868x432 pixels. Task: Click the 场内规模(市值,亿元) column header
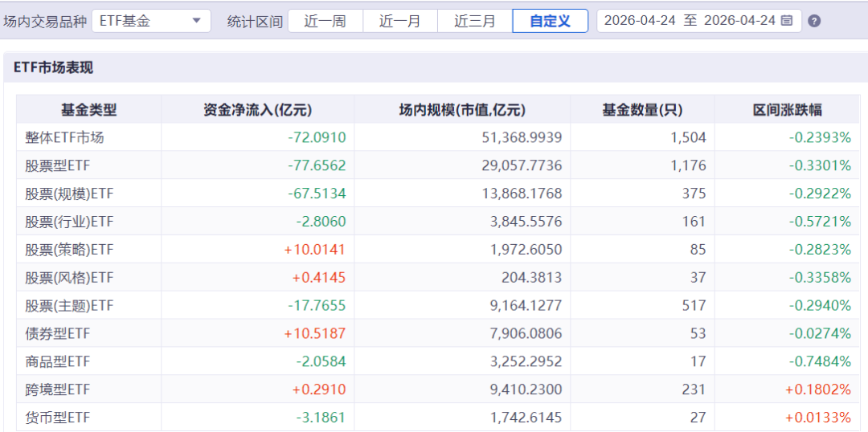point(462,109)
